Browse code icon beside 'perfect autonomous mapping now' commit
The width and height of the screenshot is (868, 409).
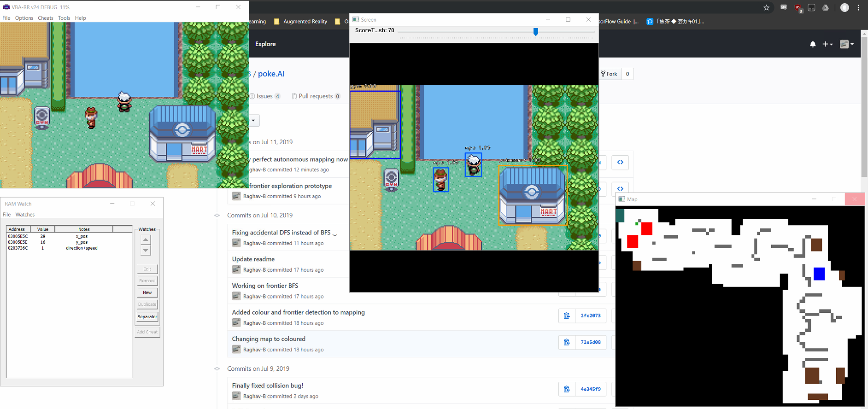click(620, 162)
